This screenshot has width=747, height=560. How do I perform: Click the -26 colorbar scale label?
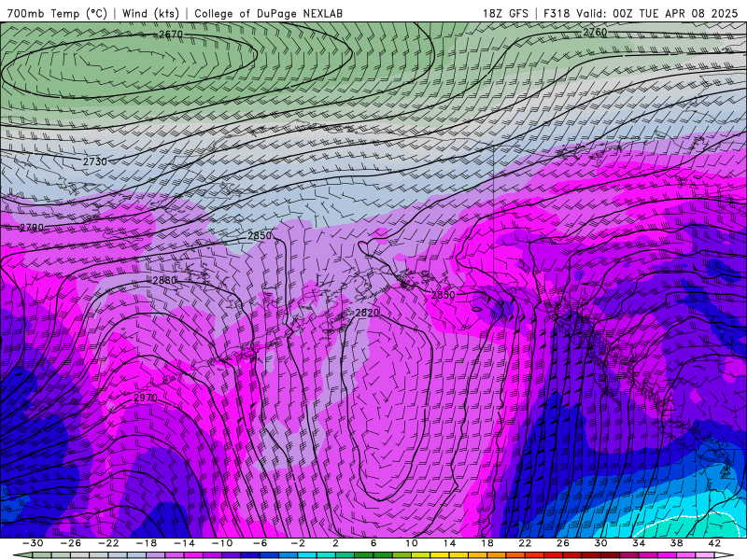coord(71,543)
